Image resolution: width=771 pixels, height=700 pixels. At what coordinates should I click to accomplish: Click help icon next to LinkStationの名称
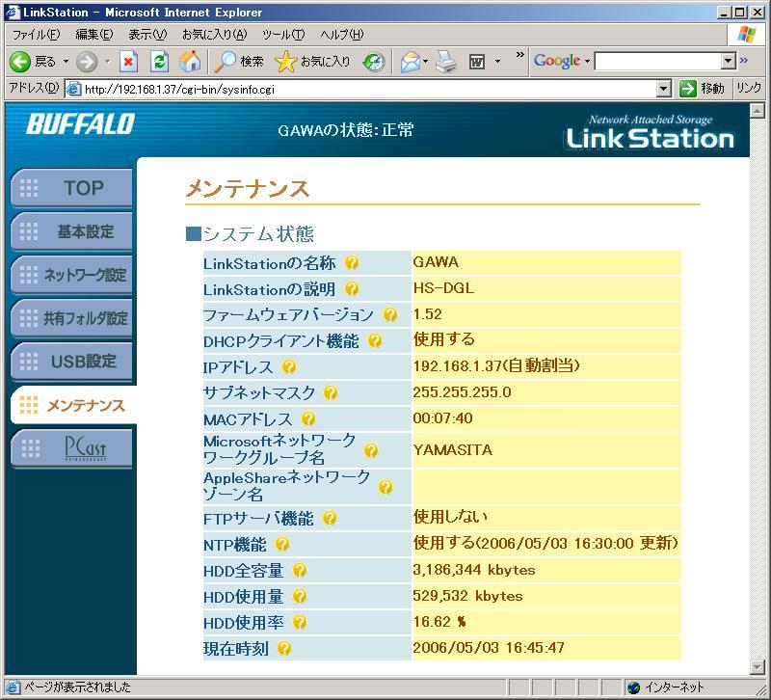pyautogui.click(x=352, y=262)
